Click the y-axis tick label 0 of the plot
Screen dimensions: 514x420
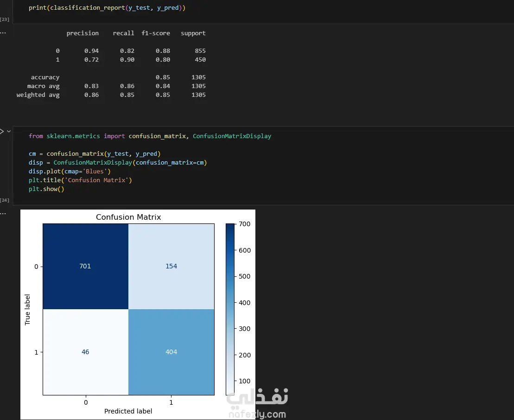pos(36,267)
